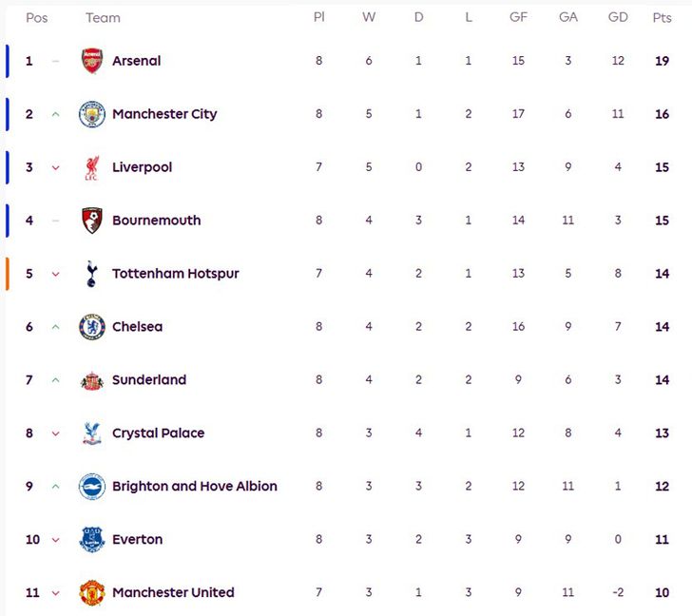
Task: Click Manchester City's green up-arrow position indicator
Action: click(x=55, y=114)
